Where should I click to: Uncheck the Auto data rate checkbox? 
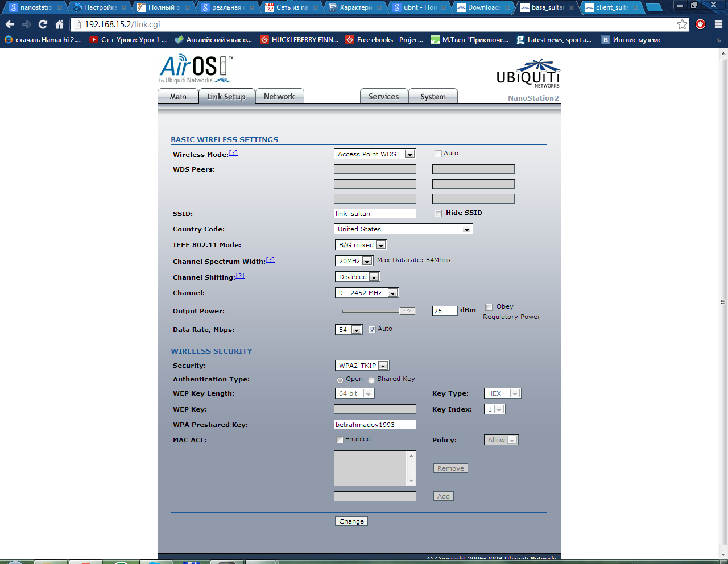(x=372, y=329)
